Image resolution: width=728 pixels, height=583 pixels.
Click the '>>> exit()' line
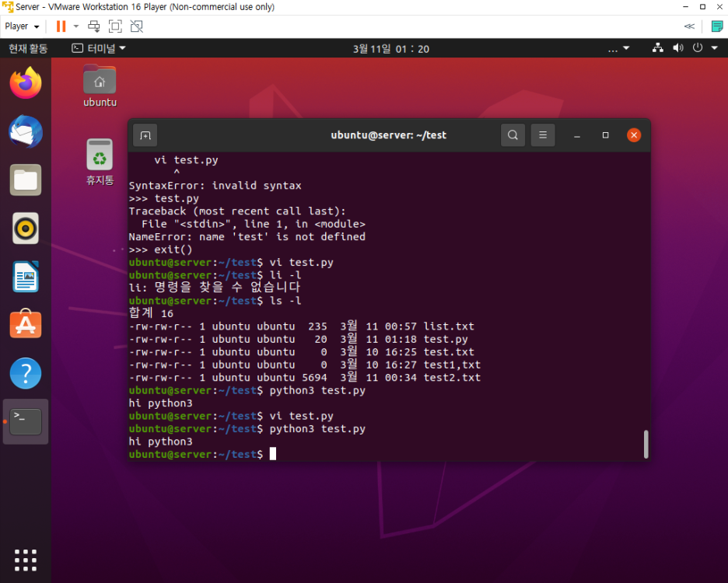(161, 250)
